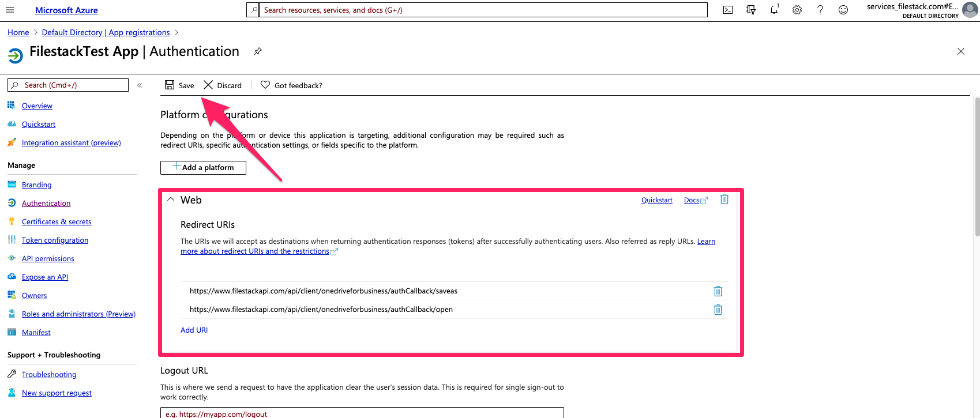Focus the Logout URL input field
The image size is (980, 418).
tap(362, 413)
